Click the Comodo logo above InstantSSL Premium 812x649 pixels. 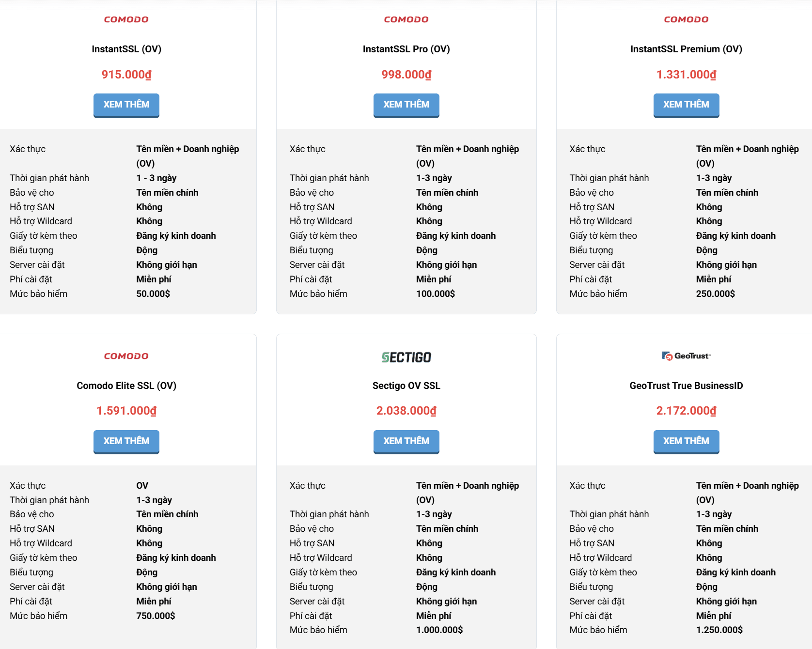pos(686,19)
